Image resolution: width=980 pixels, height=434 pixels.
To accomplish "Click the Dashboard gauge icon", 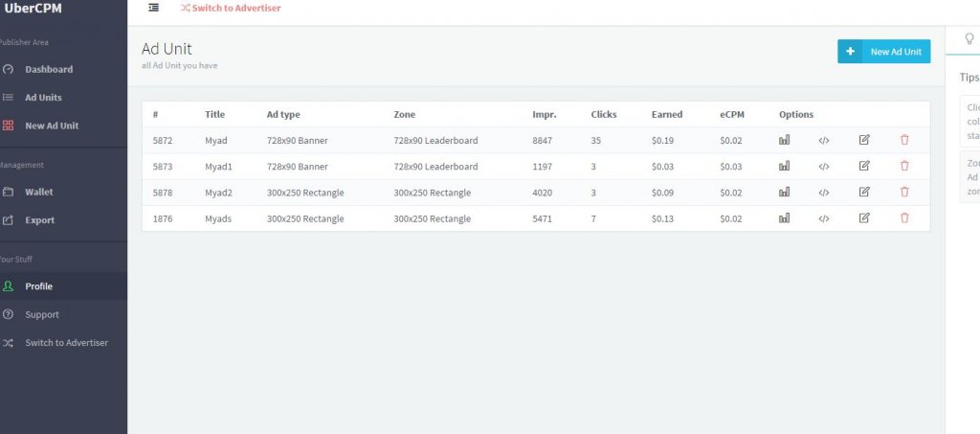I will [8, 69].
